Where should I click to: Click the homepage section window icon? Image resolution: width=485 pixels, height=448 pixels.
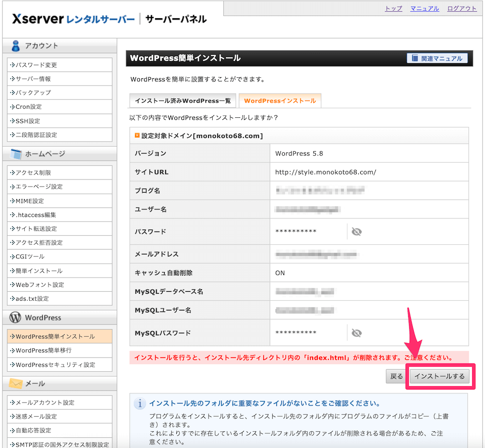pos(16,154)
